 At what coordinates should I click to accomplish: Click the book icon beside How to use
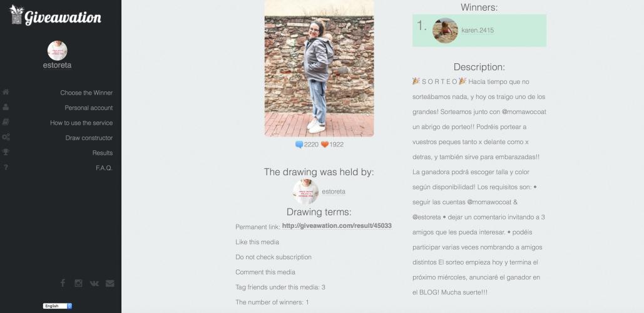6,122
